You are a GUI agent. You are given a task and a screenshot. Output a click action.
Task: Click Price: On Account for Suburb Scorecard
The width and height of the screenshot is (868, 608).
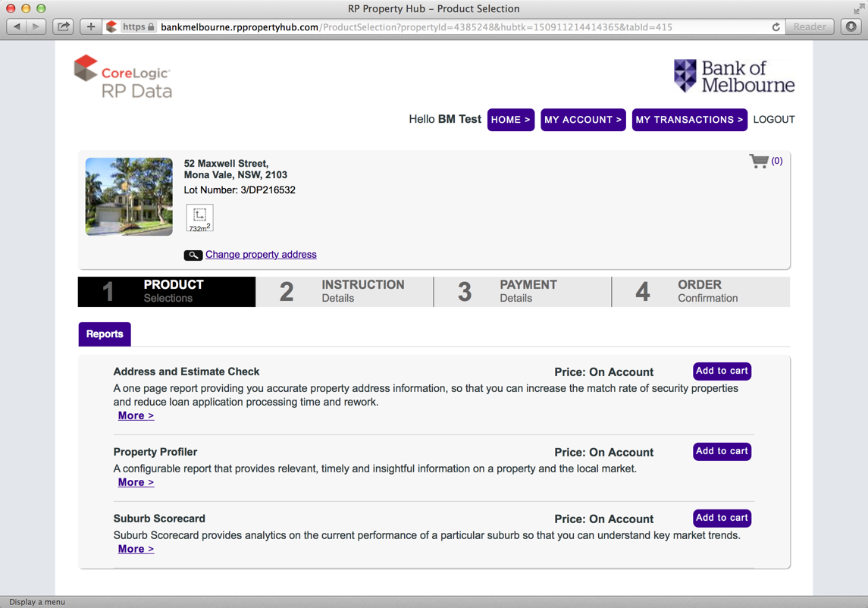(604, 519)
